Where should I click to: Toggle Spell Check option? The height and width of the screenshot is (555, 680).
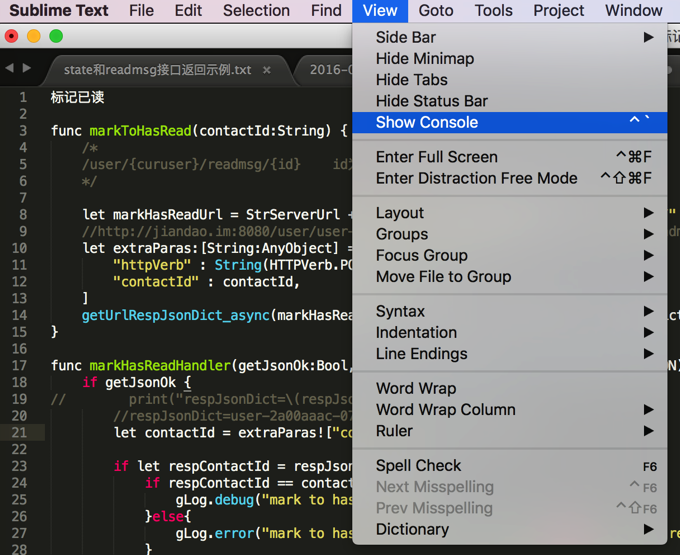coord(419,465)
